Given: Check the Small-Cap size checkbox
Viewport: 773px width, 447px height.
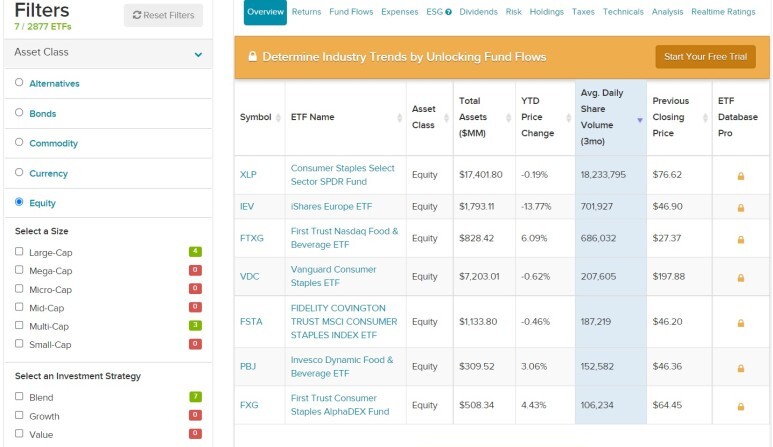Looking at the screenshot, I should pyautogui.click(x=19, y=343).
